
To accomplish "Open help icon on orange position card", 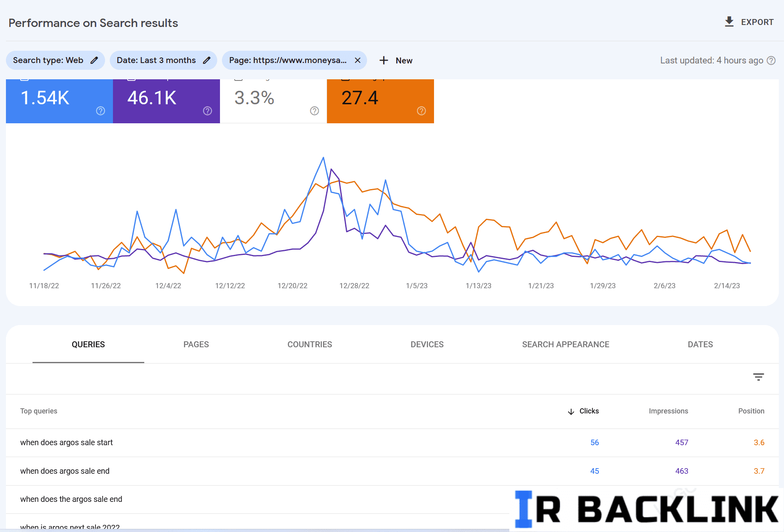I will click(421, 111).
